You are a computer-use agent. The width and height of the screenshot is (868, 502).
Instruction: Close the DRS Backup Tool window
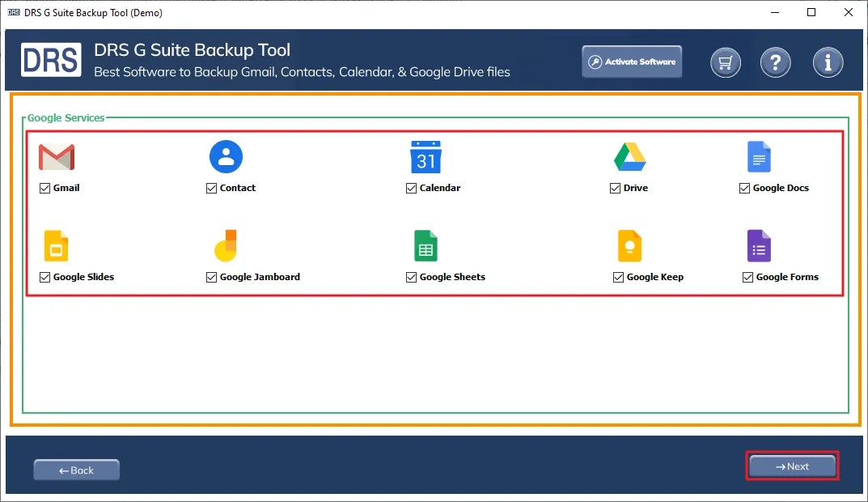pyautogui.click(x=848, y=12)
